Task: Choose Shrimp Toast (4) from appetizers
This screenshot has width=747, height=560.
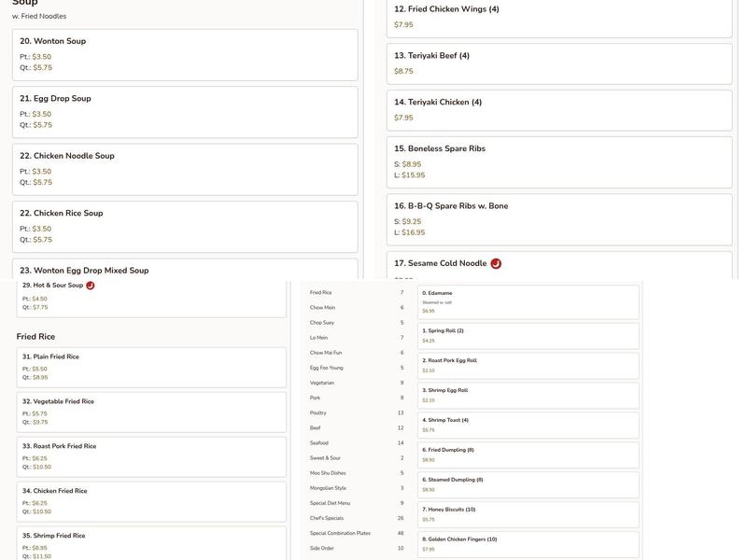Action: 528,425
